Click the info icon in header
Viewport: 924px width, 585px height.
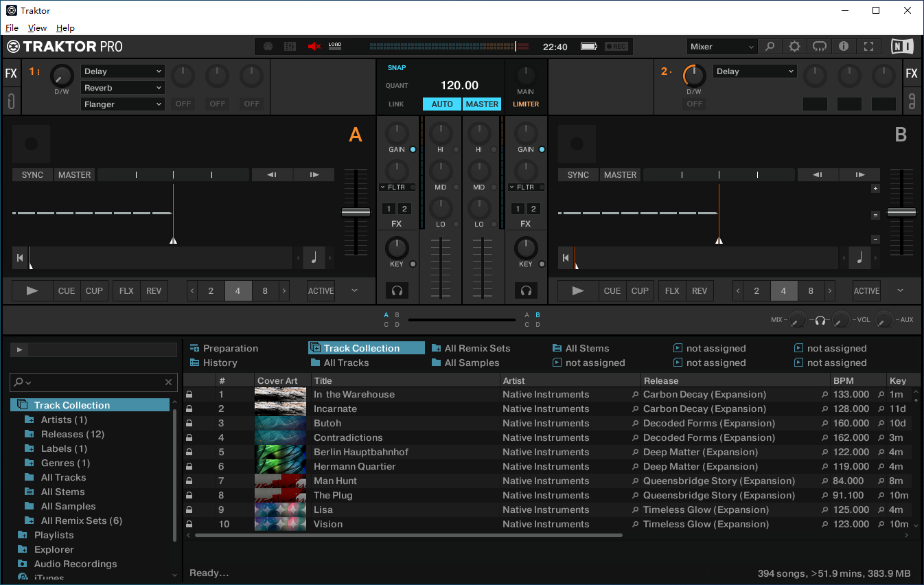pyautogui.click(x=844, y=47)
